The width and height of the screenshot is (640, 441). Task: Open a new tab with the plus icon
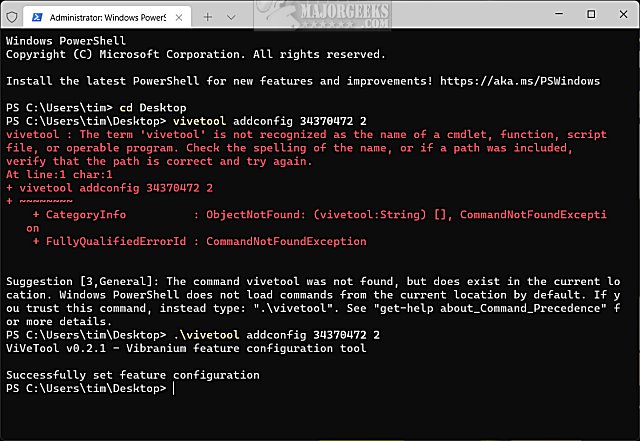208,16
